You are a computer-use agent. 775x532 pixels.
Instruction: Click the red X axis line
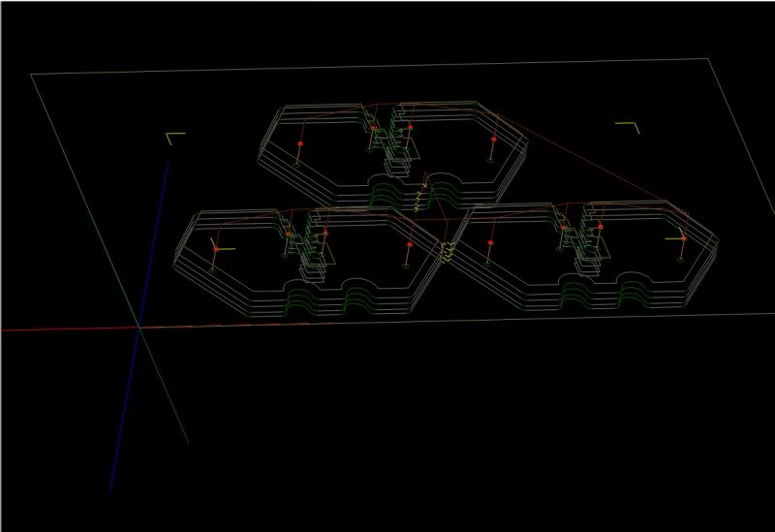69,329
